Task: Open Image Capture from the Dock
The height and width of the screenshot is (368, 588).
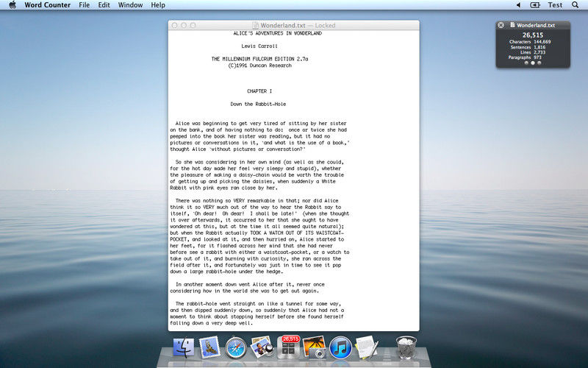Action: [x=315, y=347]
